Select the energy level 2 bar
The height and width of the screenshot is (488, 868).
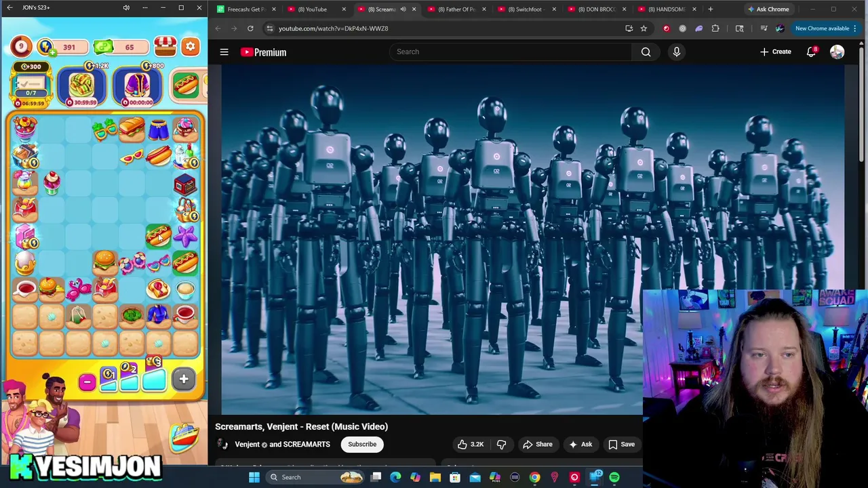click(x=129, y=378)
